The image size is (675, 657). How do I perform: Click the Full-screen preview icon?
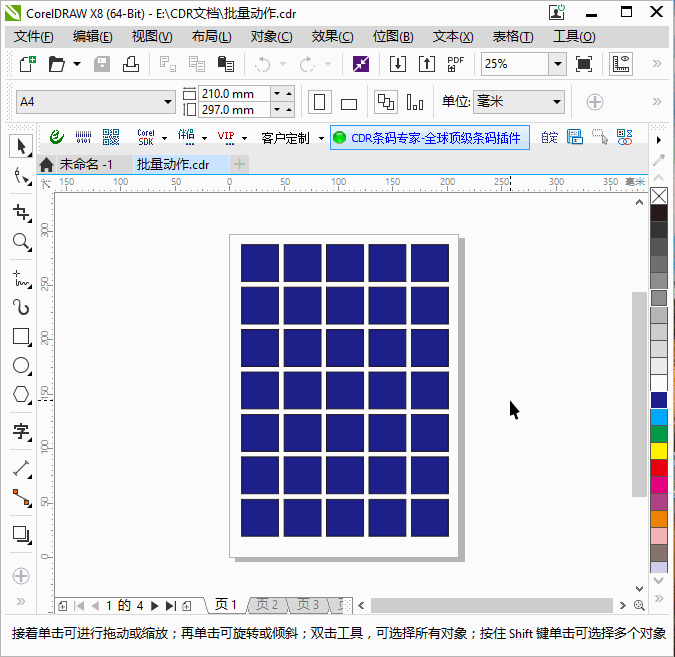(x=584, y=64)
